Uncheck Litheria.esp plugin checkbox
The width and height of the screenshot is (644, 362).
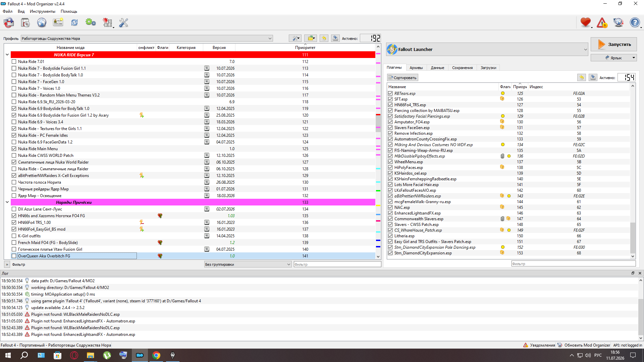pos(390,236)
